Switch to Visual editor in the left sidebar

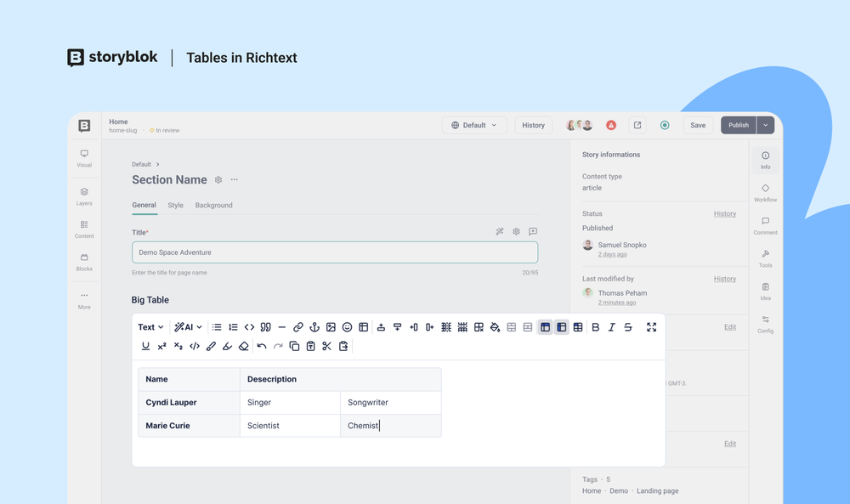[x=84, y=158]
